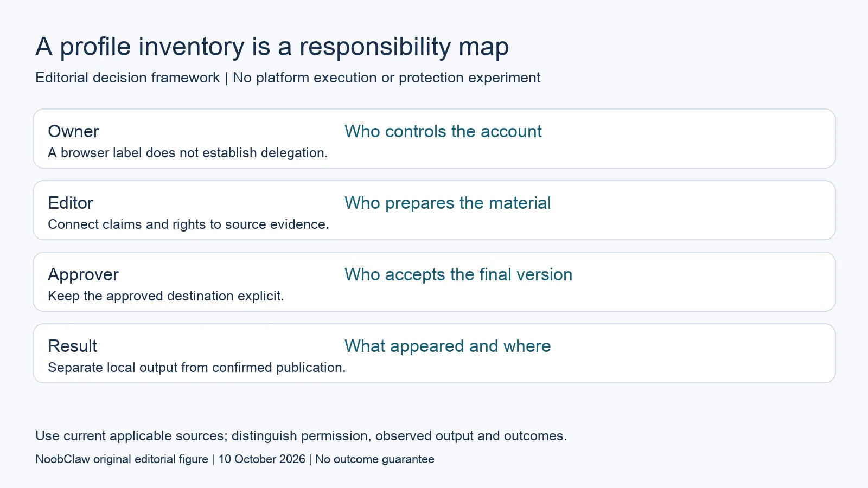
Task: Select the subtitle 'Editorial decision framework' line
Action: click(x=288, y=78)
